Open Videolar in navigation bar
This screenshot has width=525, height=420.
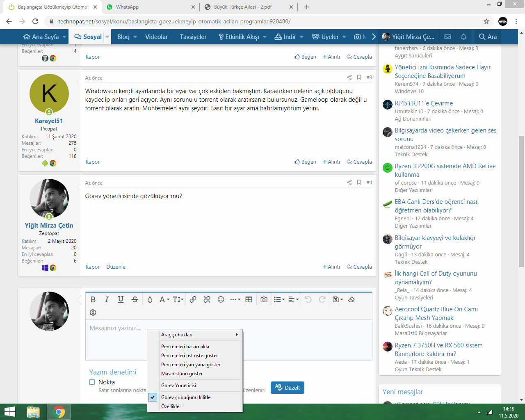click(x=156, y=37)
